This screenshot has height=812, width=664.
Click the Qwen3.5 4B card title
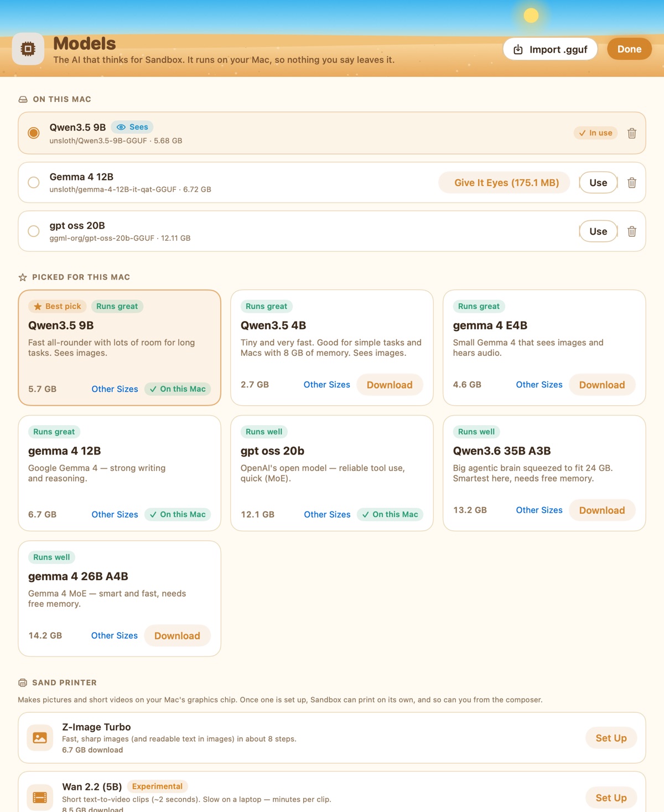(273, 325)
